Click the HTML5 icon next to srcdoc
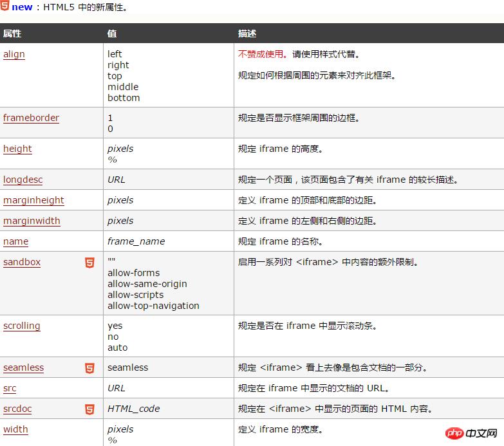The height and width of the screenshot is (446, 504). (89, 409)
